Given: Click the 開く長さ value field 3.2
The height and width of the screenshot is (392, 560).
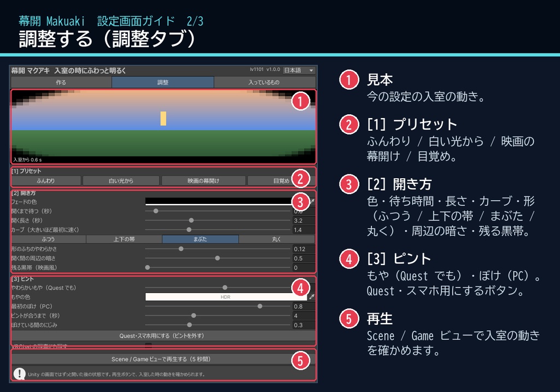Looking at the screenshot, I should pyautogui.click(x=304, y=220).
